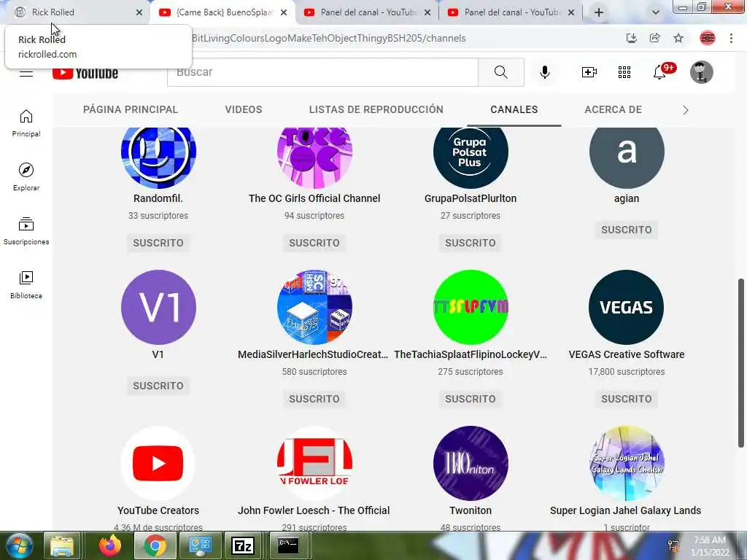Open the Twoniton channel avatar

coord(471,463)
